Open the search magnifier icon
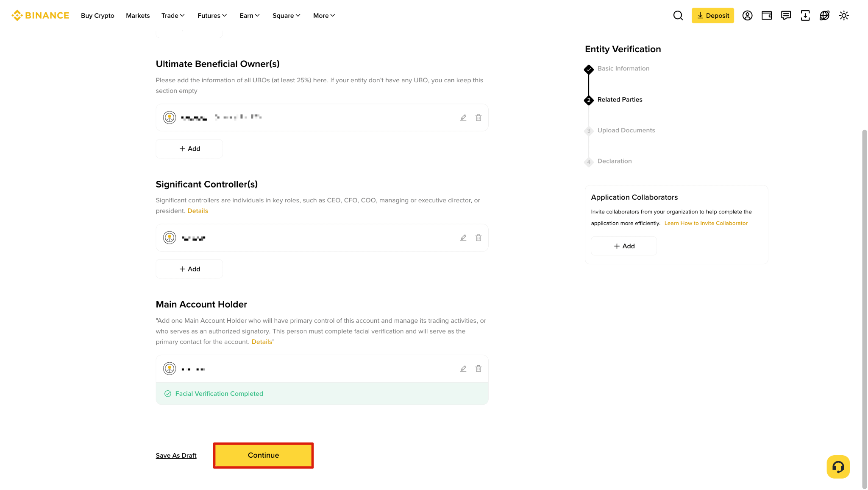This screenshot has height=490, width=868. click(678, 16)
